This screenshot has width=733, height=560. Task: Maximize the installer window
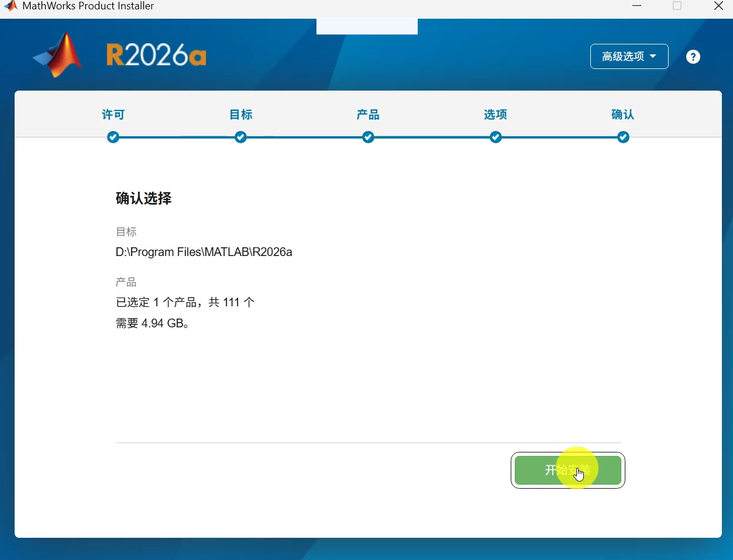tap(677, 6)
